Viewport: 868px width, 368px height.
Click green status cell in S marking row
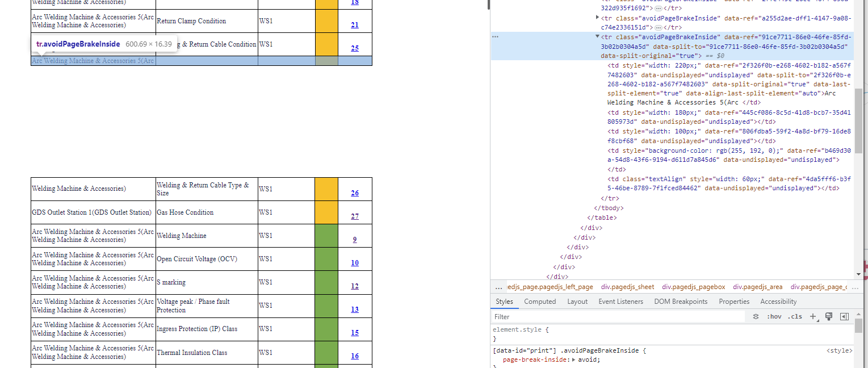coord(326,282)
